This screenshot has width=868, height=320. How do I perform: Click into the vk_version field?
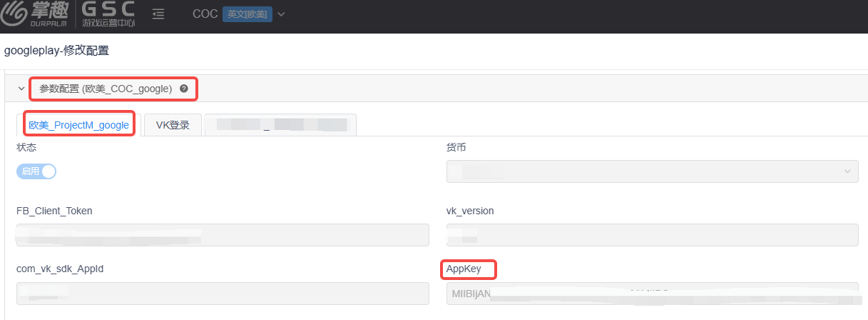(652, 235)
